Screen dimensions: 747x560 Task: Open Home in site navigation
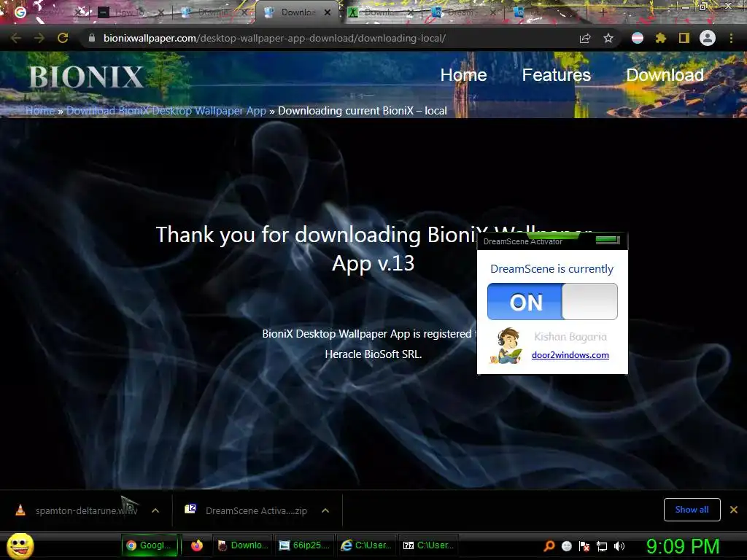pyautogui.click(x=463, y=75)
